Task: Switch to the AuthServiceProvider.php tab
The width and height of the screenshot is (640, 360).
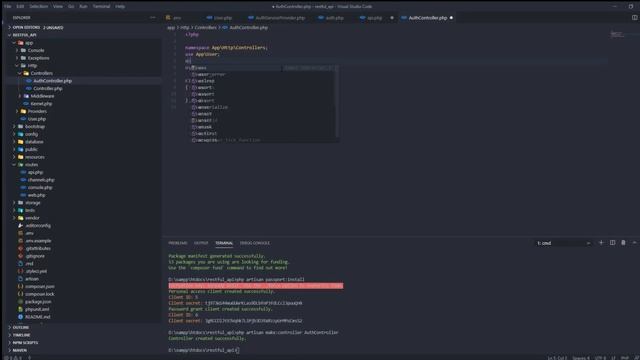Action: pos(280,18)
